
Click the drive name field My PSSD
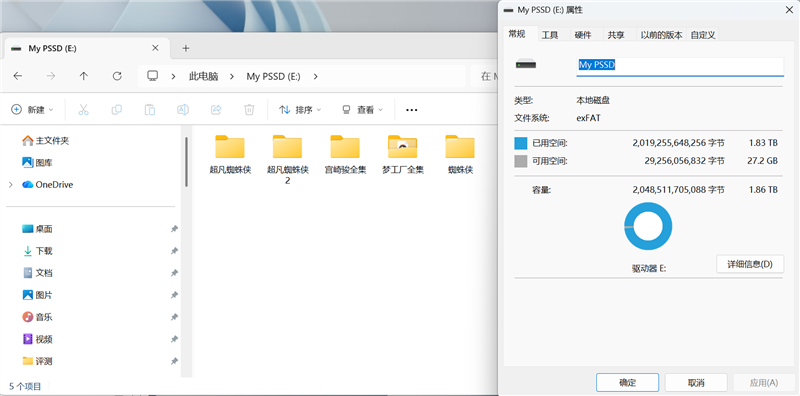(680, 66)
